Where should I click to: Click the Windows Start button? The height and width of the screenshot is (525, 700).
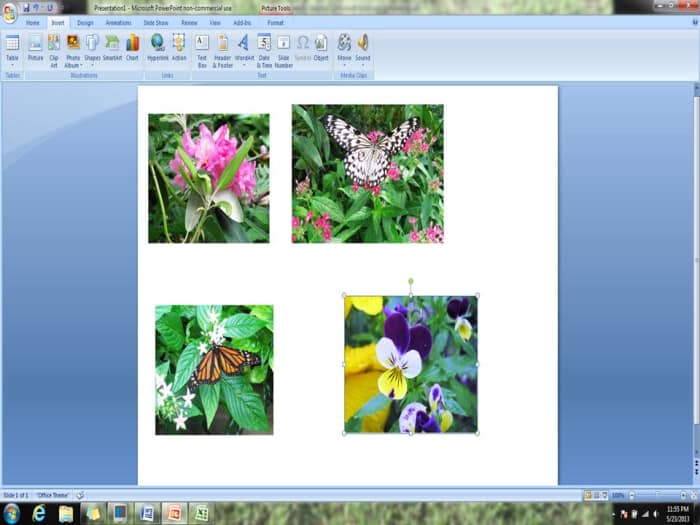[x=11, y=513]
